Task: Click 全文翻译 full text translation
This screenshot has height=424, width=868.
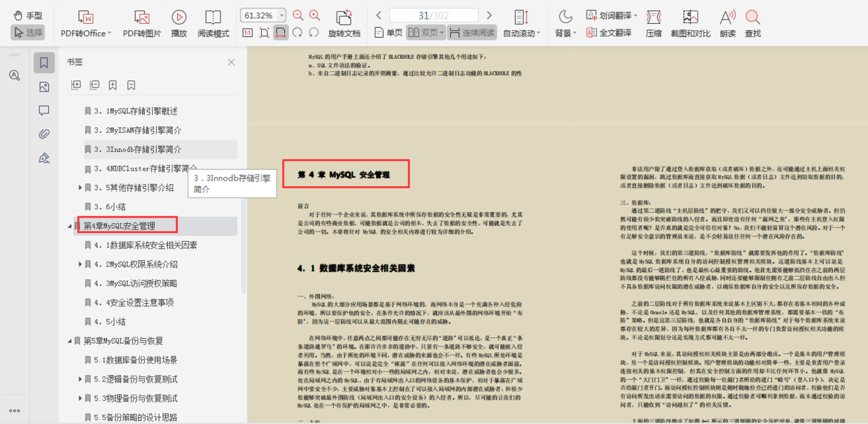Action: click(608, 32)
